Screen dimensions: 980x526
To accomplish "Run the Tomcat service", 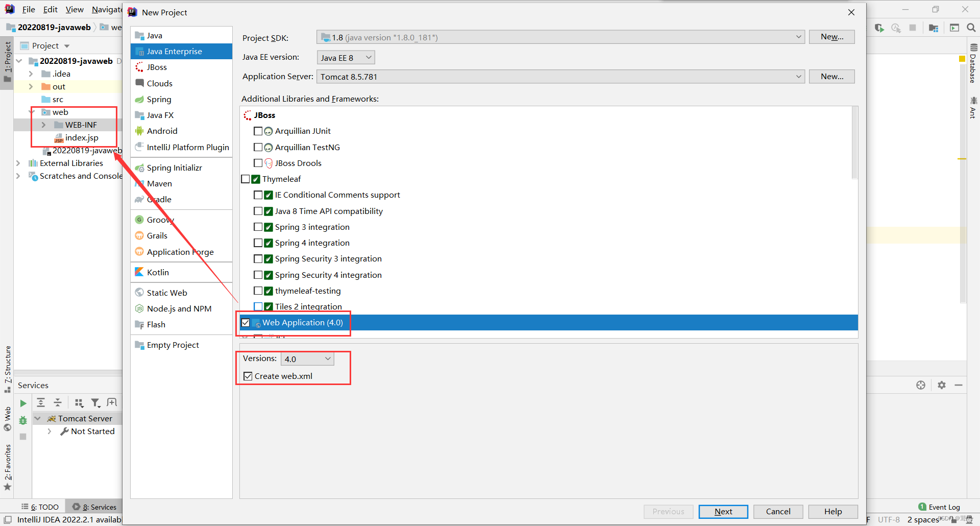I will pyautogui.click(x=23, y=403).
